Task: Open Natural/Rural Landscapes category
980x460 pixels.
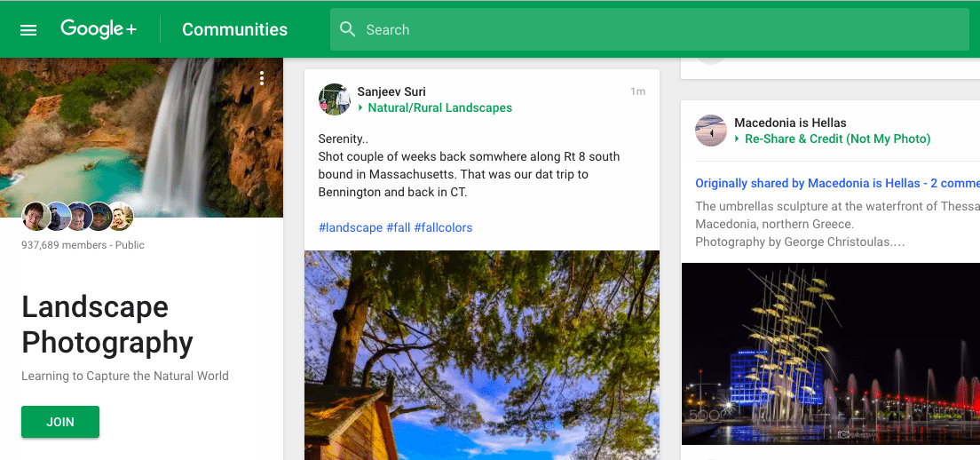Action: (439, 107)
